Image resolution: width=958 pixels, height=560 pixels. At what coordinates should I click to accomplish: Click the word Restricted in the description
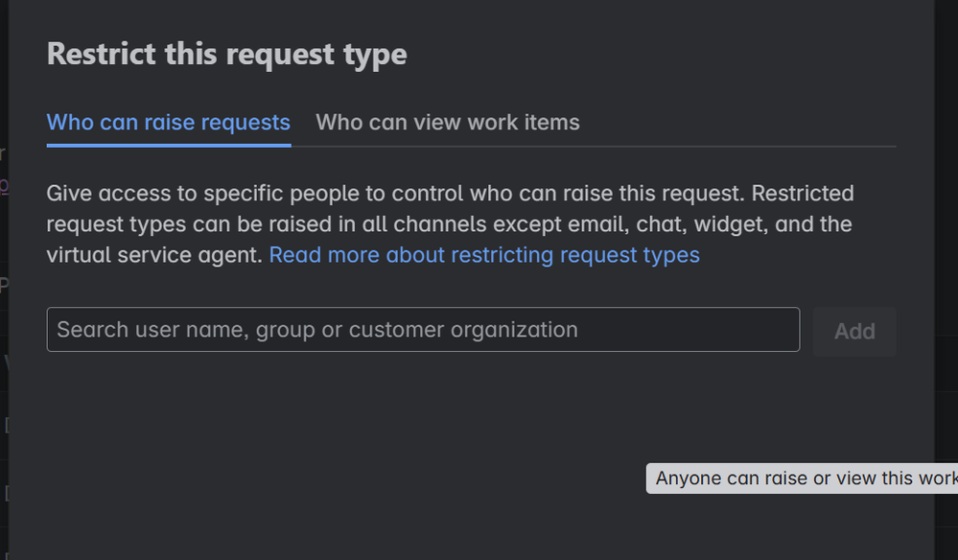coord(802,194)
